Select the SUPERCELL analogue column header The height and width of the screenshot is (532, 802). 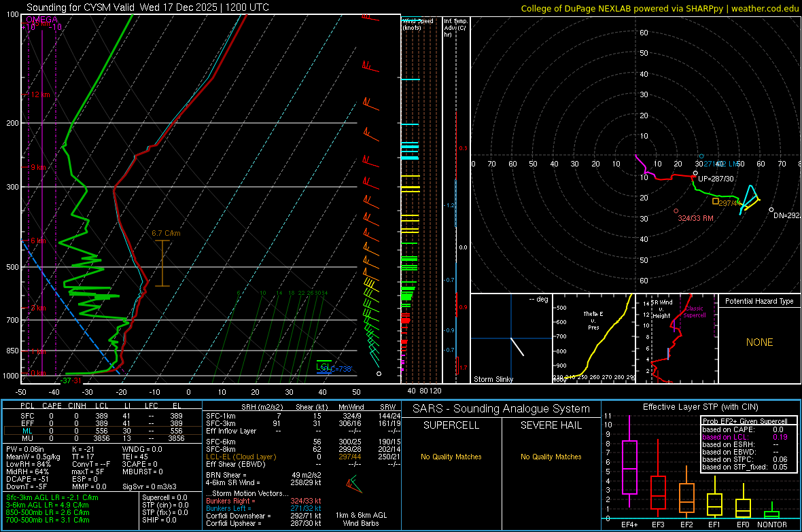click(x=451, y=425)
